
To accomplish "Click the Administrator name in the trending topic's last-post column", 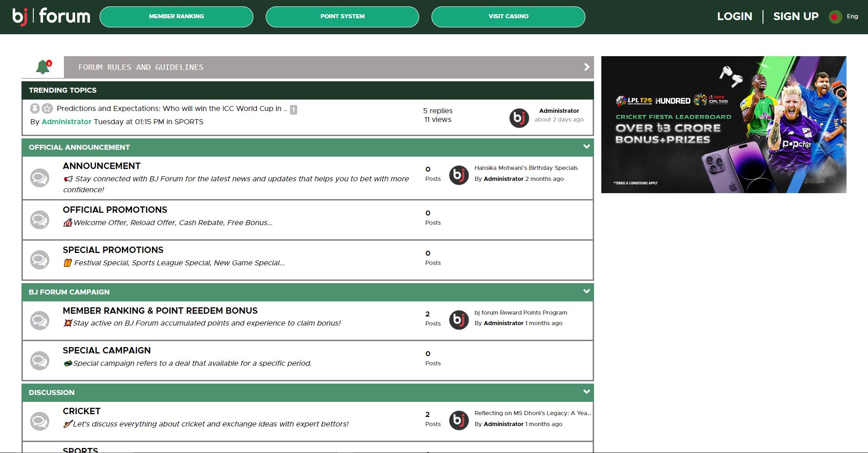I will pyautogui.click(x=559, y=111).
